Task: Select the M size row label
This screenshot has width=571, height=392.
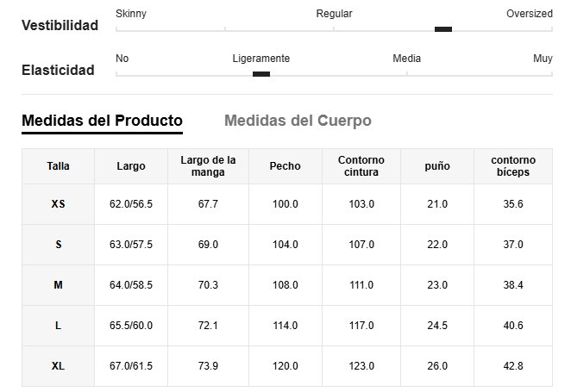Action: (58, 284)
